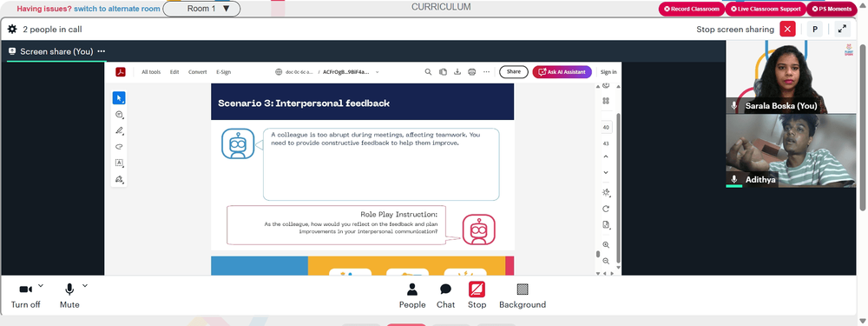Screen dimensions: 868x326
Task: Download the PDF using the download icon
Action: 457,72
